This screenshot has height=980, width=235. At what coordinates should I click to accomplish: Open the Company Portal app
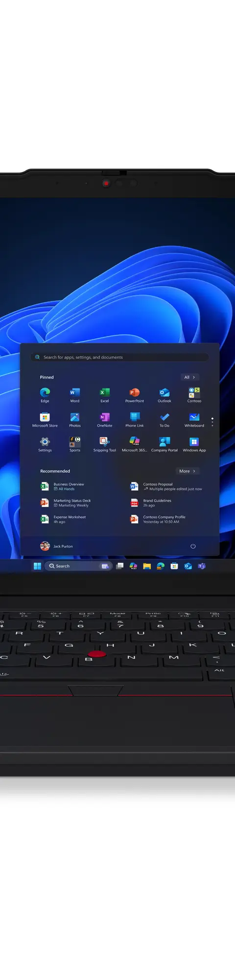164,444
